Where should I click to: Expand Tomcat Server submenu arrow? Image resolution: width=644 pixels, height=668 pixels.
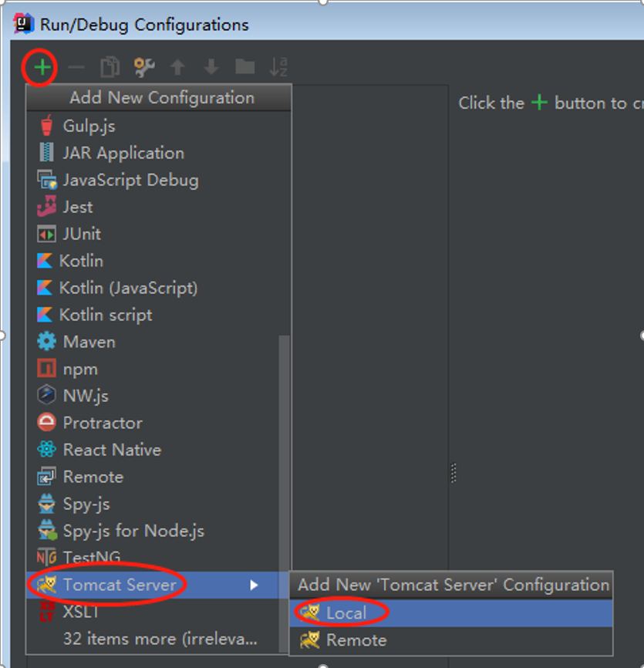pos(254,585)
